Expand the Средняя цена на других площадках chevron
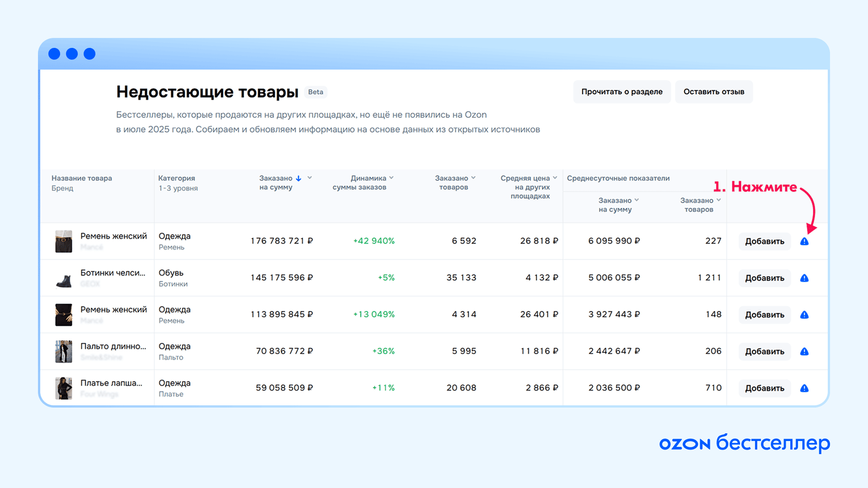Viewport: 868px width, 488px height. coord(555,178)
